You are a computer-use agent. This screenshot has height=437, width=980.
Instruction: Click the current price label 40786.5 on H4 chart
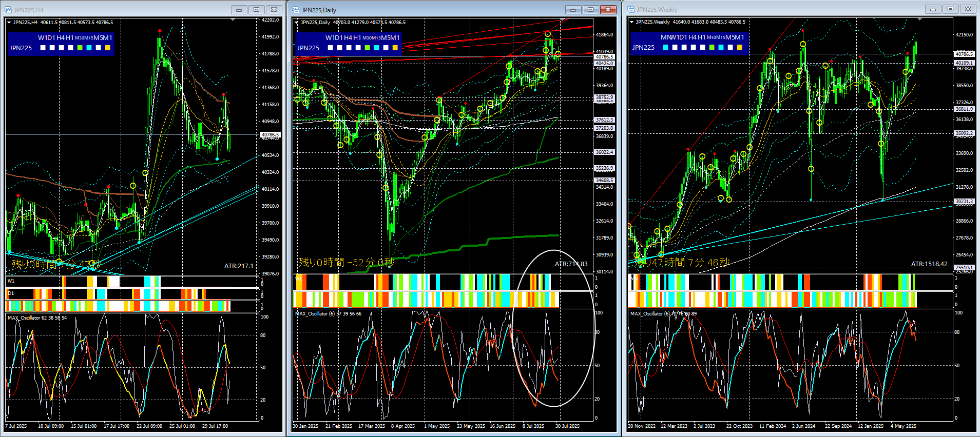[x=270, y=135]
